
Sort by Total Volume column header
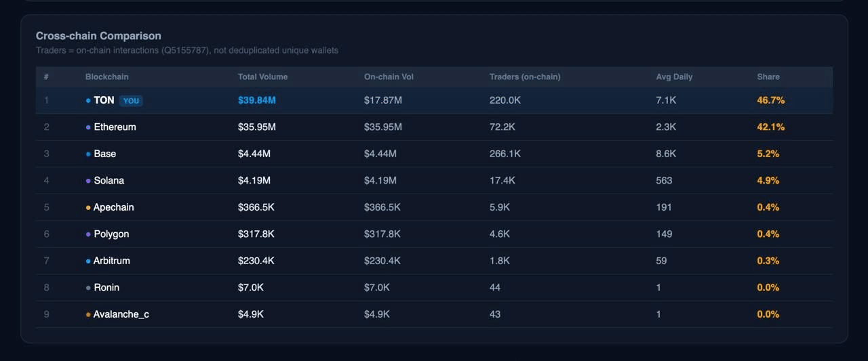point(262,77)
